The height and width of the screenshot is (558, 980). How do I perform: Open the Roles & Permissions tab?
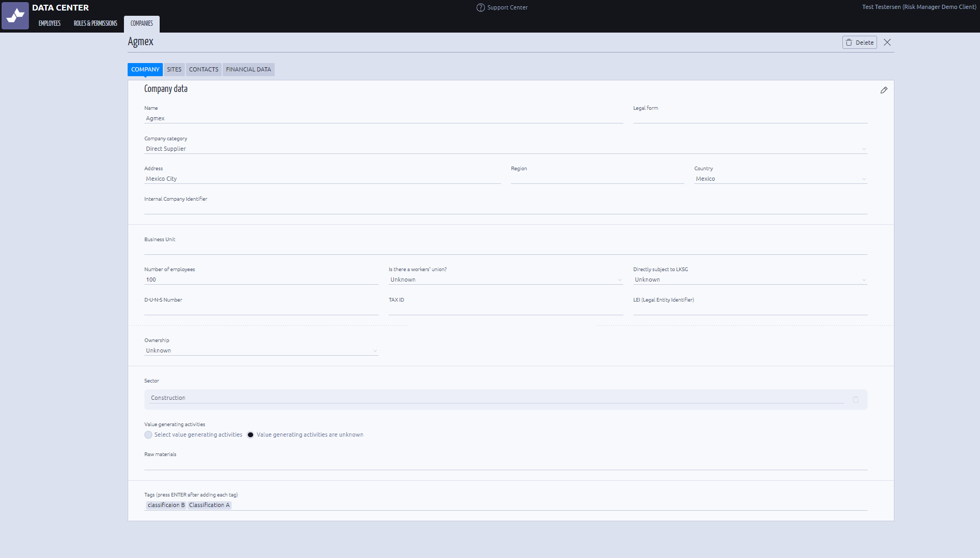96,24
